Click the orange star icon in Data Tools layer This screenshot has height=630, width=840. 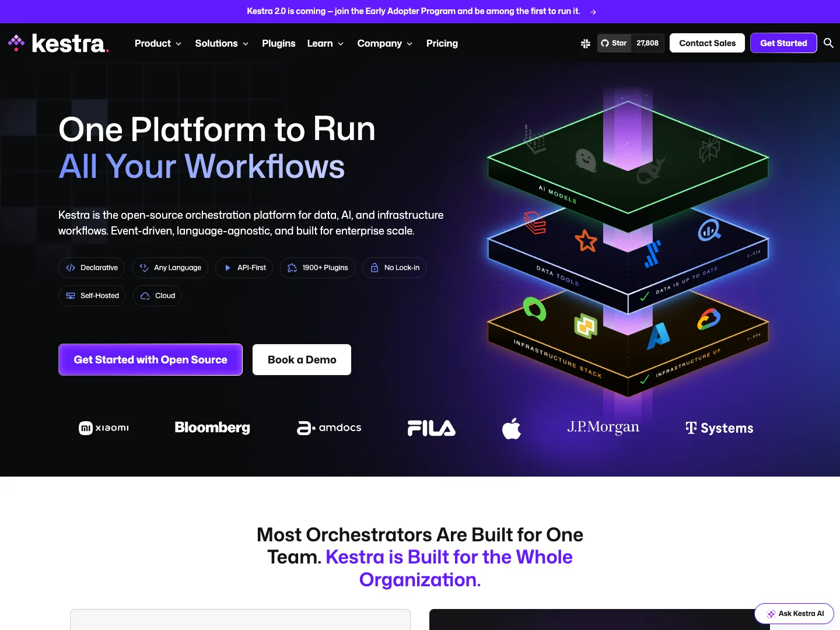pos(586,240)
